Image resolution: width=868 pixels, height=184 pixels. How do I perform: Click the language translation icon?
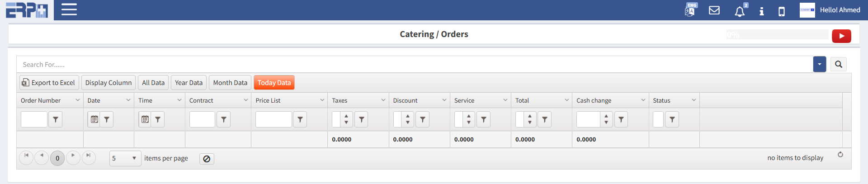click(690, 10)
